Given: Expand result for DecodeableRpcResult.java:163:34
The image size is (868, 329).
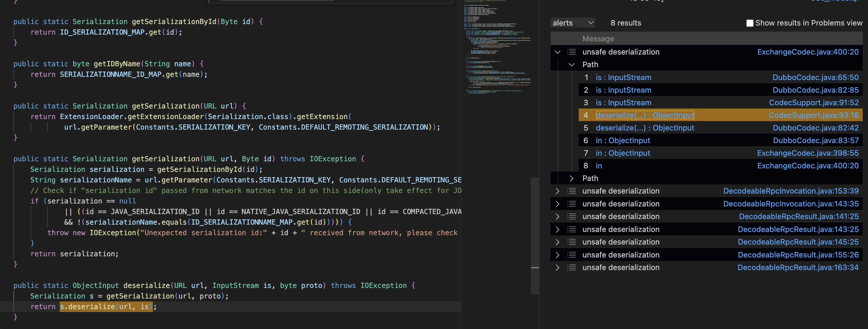Looking at the screenshot, I should 557,268.
